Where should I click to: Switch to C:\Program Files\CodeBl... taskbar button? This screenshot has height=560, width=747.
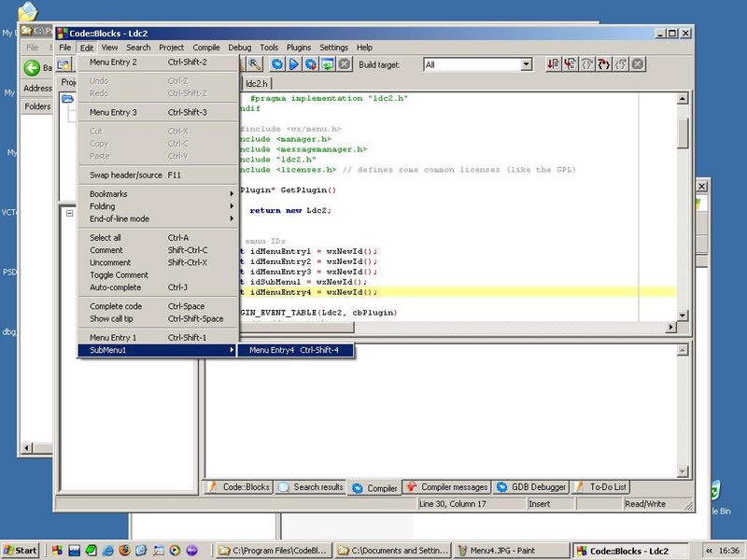pos(273,551)
